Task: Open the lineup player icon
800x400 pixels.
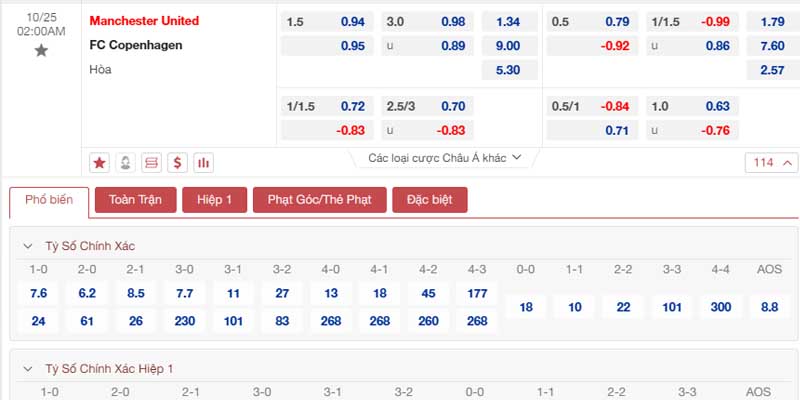Action: 126,163
